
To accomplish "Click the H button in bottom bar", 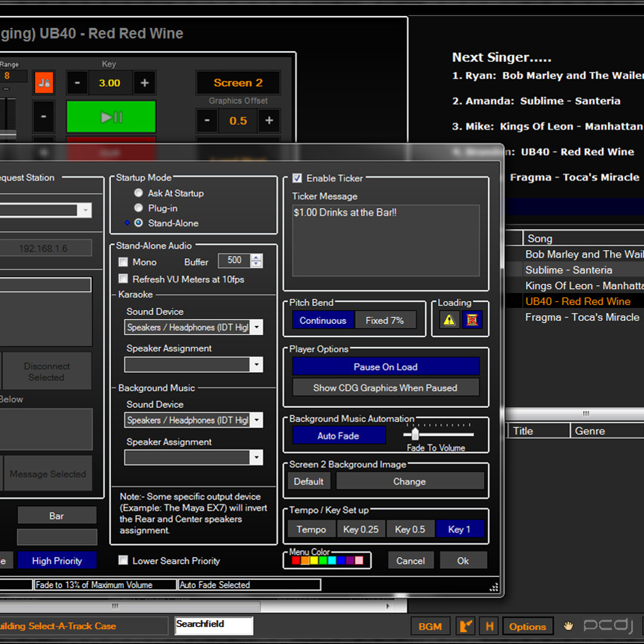I will (x=489, y=626).
